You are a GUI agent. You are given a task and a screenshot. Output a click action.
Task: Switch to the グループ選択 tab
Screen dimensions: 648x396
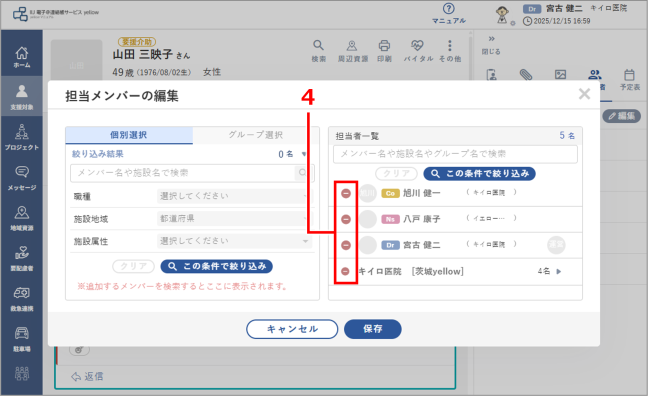coord(256,135)
